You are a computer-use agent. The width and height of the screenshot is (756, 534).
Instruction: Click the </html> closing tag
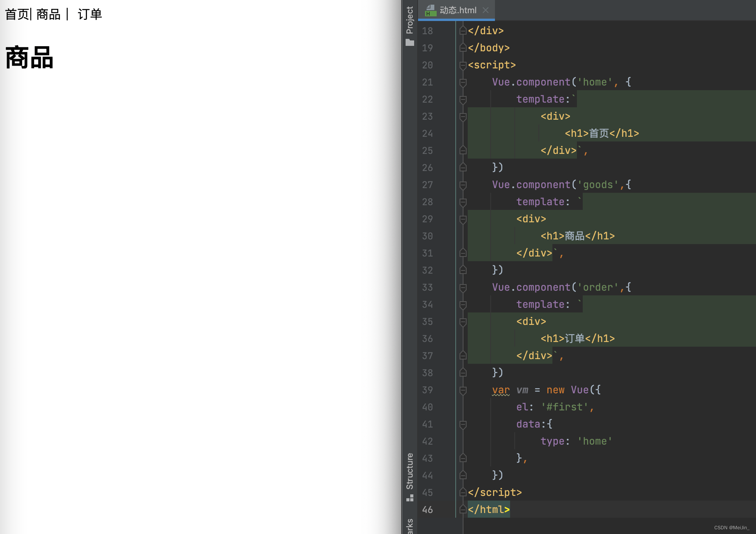coord(489,510)
